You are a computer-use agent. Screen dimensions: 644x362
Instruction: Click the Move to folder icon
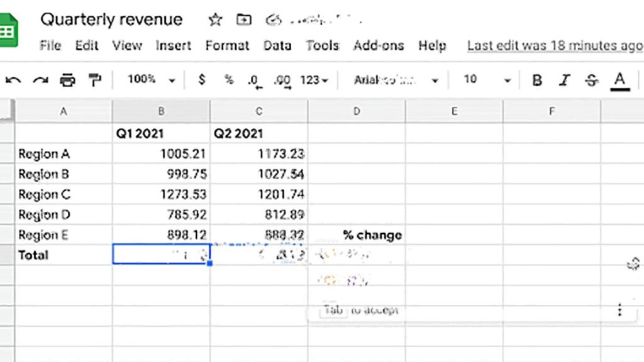point(243,20)
